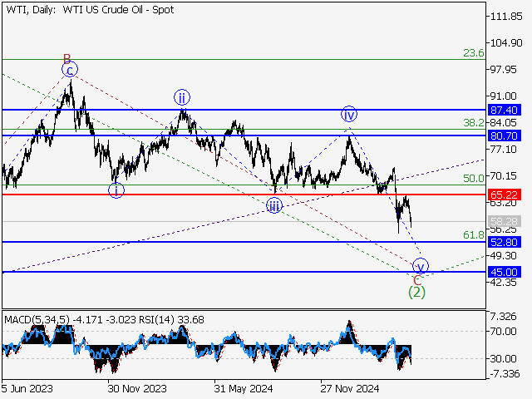This screenshot has height=399, width=532.
Task: Click the MACD(5,34,5) indicator label
Action: [x=37, y=318]
